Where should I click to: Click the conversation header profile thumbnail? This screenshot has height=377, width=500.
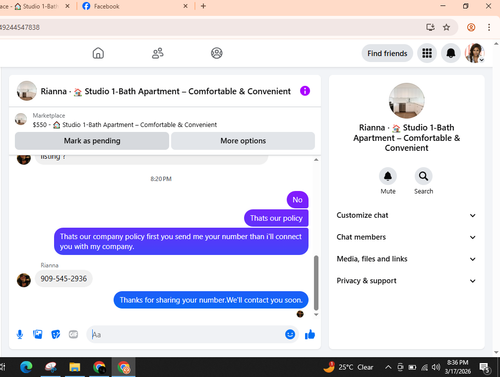coord(27,91)
